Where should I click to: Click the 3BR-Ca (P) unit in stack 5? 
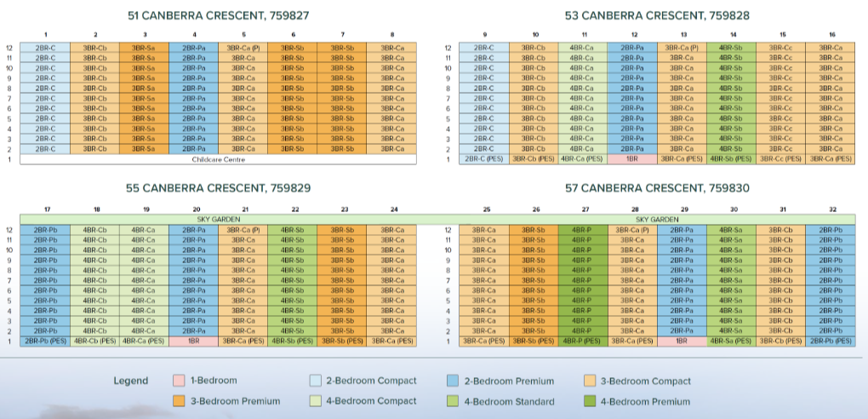[243, 49]
